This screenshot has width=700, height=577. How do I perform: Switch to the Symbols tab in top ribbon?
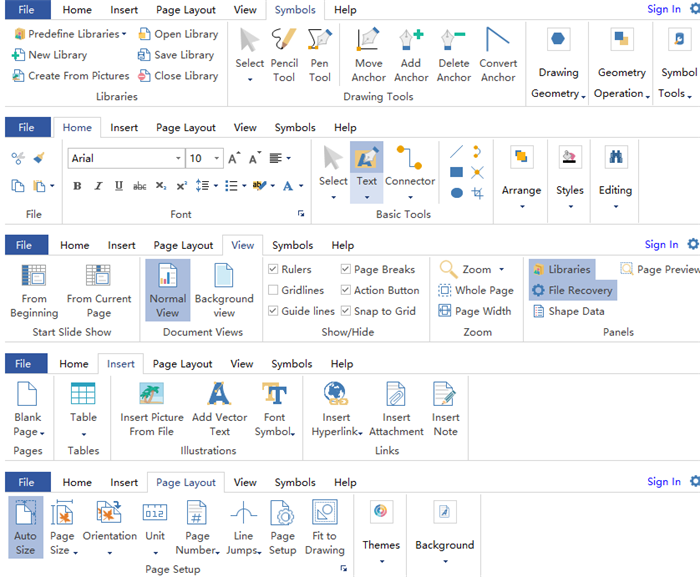click(x=295, y=10)
